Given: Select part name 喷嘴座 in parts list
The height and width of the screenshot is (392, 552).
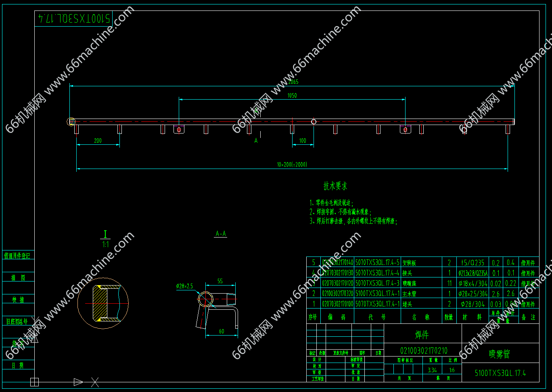Looking at the screenshot, I should (409, 284).
